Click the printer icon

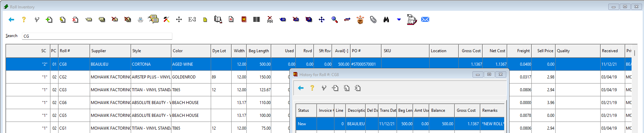(140, 20)
